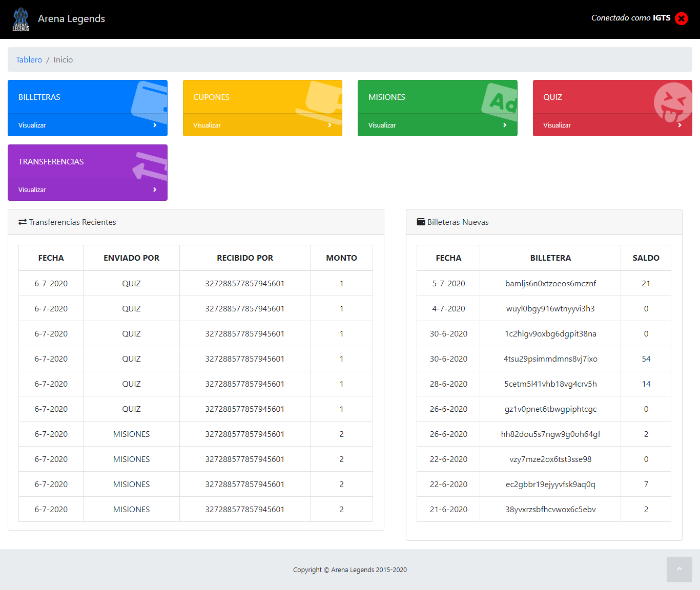Click the laptop icon on Cupones card

point(322,101)
